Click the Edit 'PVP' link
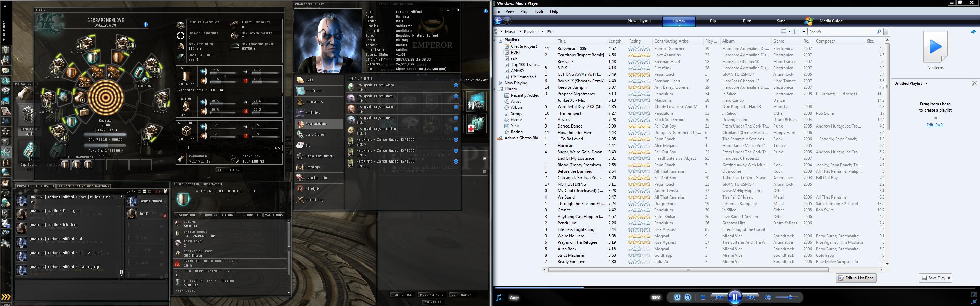This screenshot has width=980, height=306. [x=935, y=125]
